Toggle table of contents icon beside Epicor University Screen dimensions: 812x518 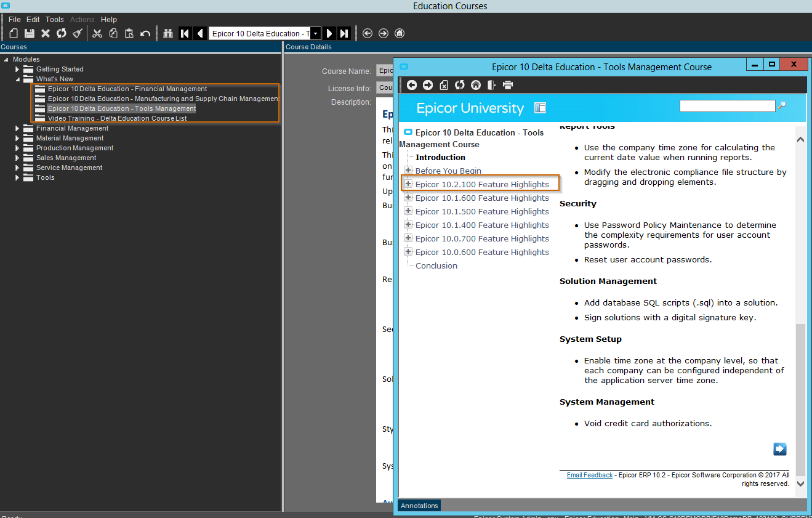(541, 108)
